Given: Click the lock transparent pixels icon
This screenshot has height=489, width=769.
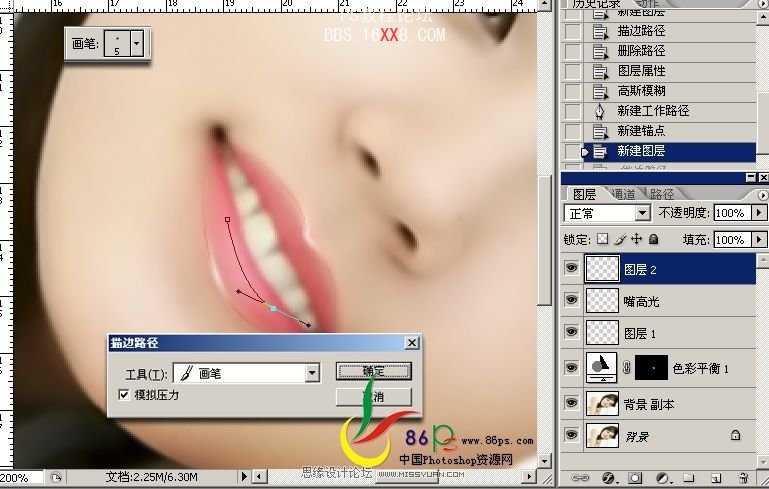Looking at the screenshot, I should (x=602, y=240).
